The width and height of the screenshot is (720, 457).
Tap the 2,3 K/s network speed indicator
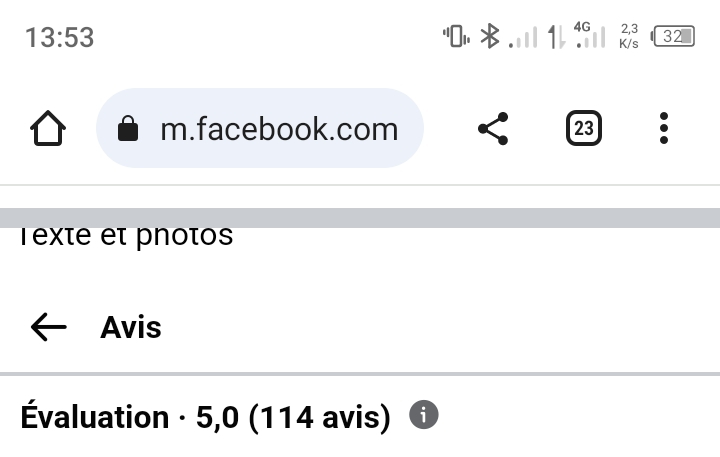(629, 37)
